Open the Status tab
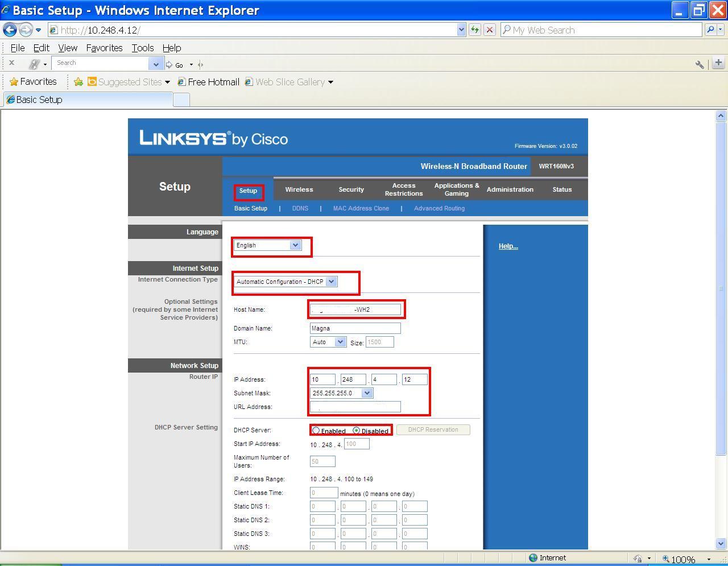 pos(562,189)
